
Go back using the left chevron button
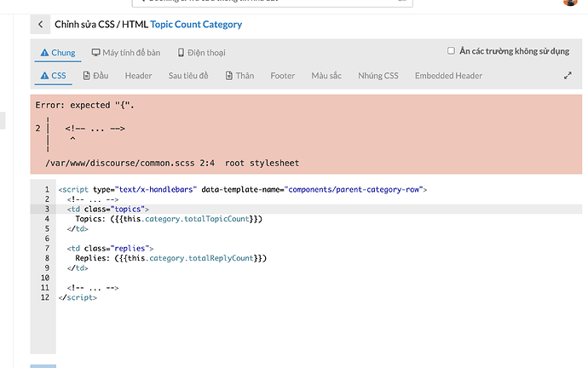[x=40, y=25]
